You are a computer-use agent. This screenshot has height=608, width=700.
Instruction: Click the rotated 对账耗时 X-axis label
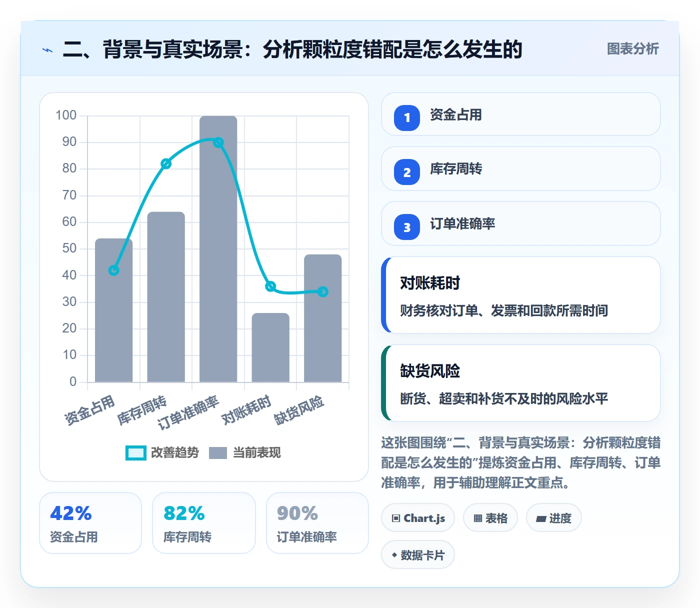coord(246,410)
